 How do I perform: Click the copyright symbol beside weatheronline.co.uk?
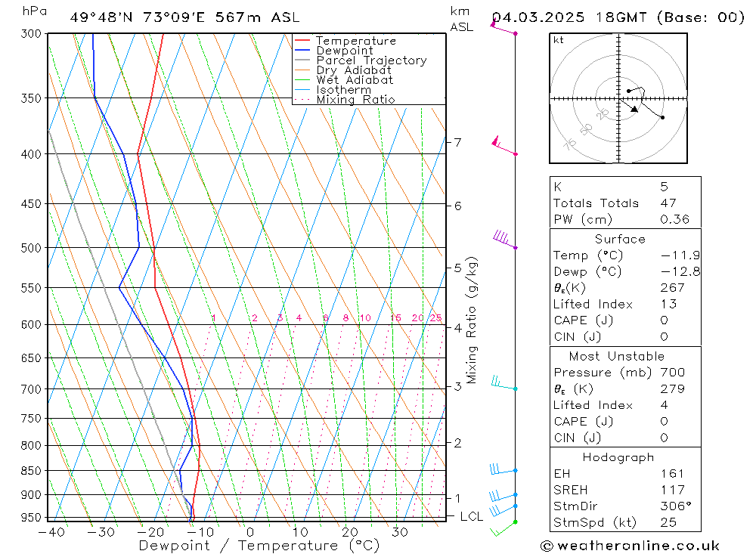(x=548, y=546)
